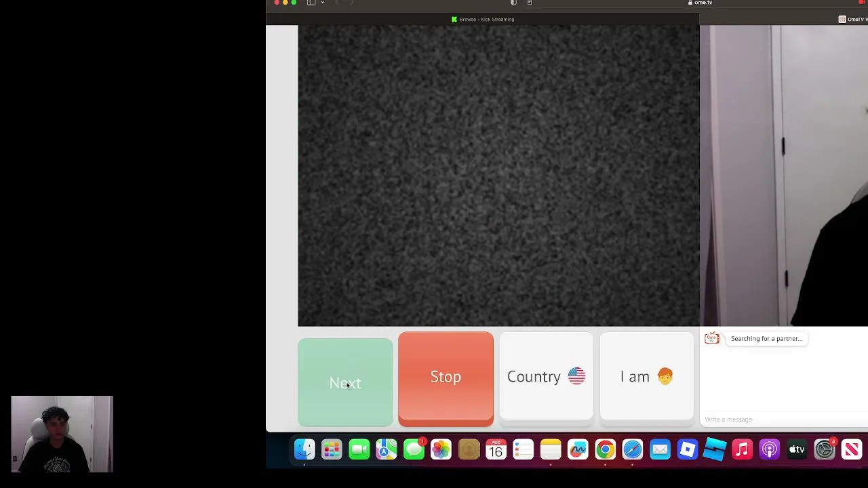Click the 'Write a message' chat field
This screenshot has height=488, width=868.
pos(785,420)
